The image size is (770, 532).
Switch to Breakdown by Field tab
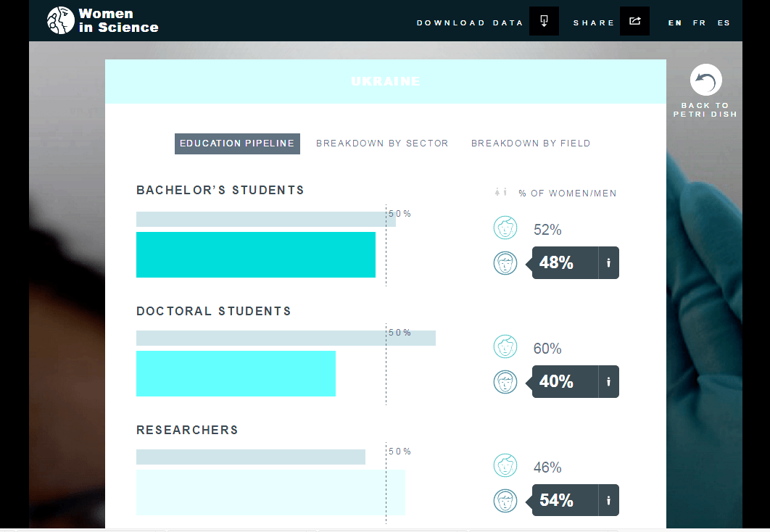pos(531,144)
